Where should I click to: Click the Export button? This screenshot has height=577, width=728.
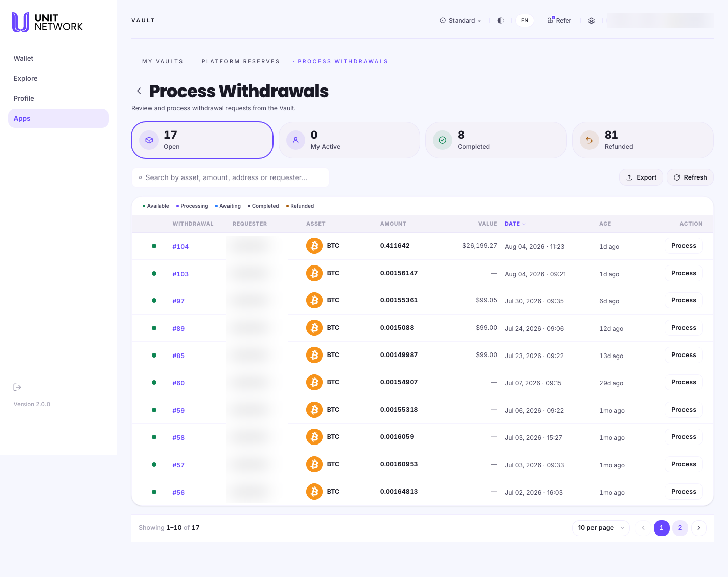click(x=641, y=177)
